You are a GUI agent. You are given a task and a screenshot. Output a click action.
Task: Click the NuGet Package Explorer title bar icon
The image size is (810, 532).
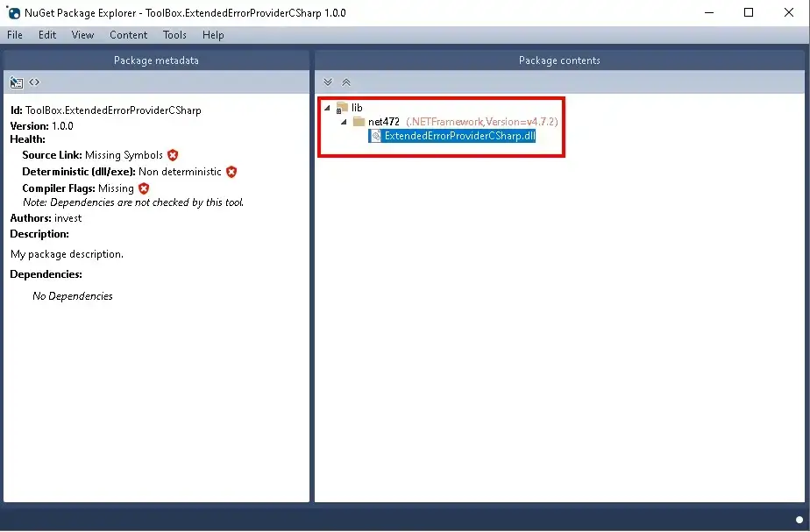click(14, 13)
